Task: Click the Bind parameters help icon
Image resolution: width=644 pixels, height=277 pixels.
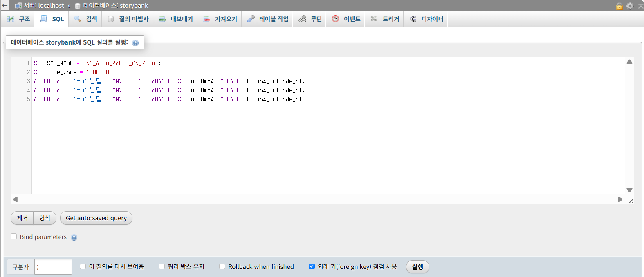Action: coord(74,237)
